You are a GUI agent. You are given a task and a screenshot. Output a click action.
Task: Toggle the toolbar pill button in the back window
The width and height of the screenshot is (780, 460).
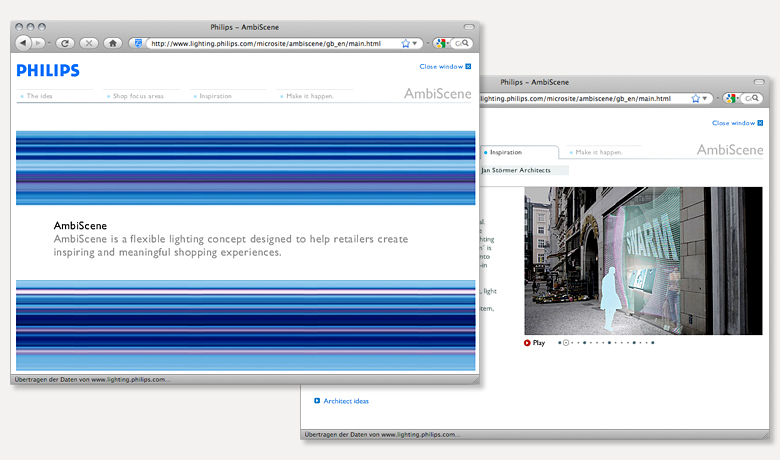[x=759, y=82]
